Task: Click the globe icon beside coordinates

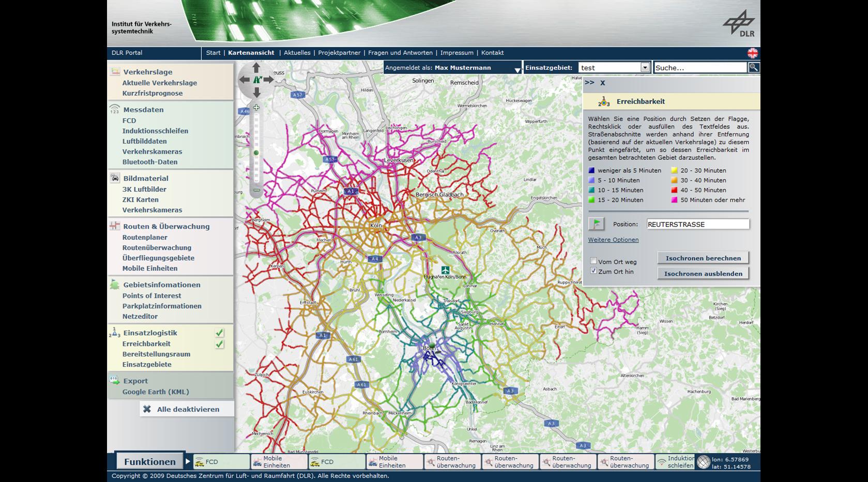Action: (x=703, y=462)
